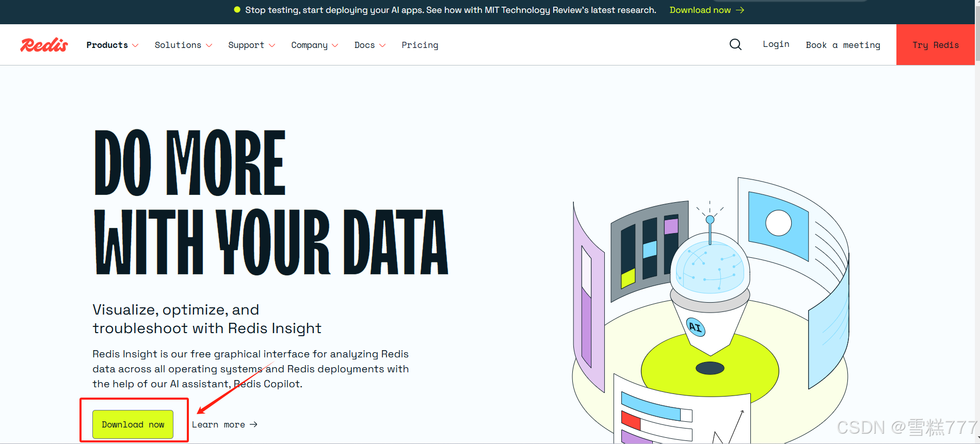Open the Solutions menu
The width and height of the screenshot is (980, 444).
[178, 45]
